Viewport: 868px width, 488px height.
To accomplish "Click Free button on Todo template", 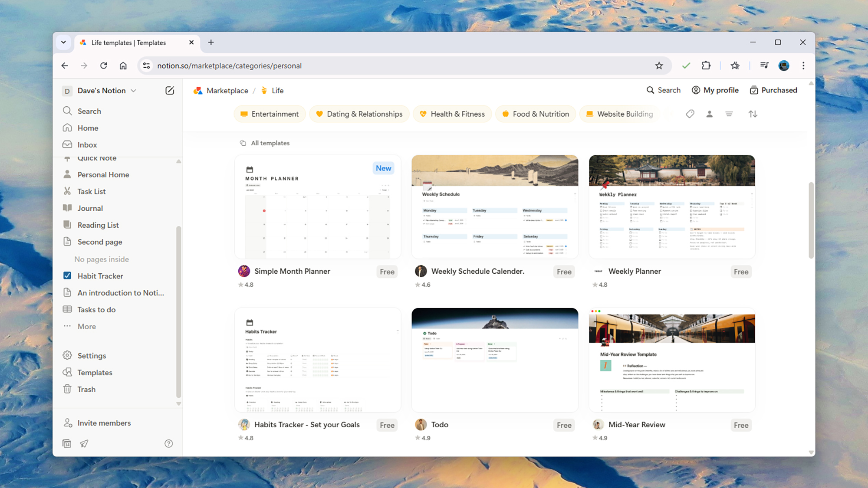I will (x=564, y=425).
